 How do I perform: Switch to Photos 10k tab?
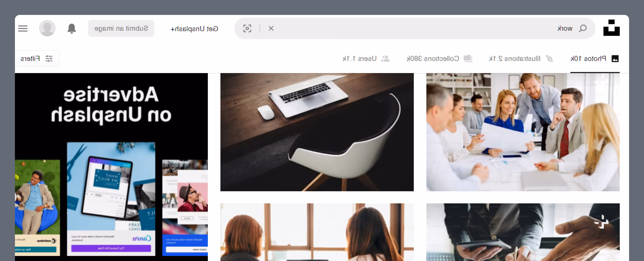tap(595, 59)
